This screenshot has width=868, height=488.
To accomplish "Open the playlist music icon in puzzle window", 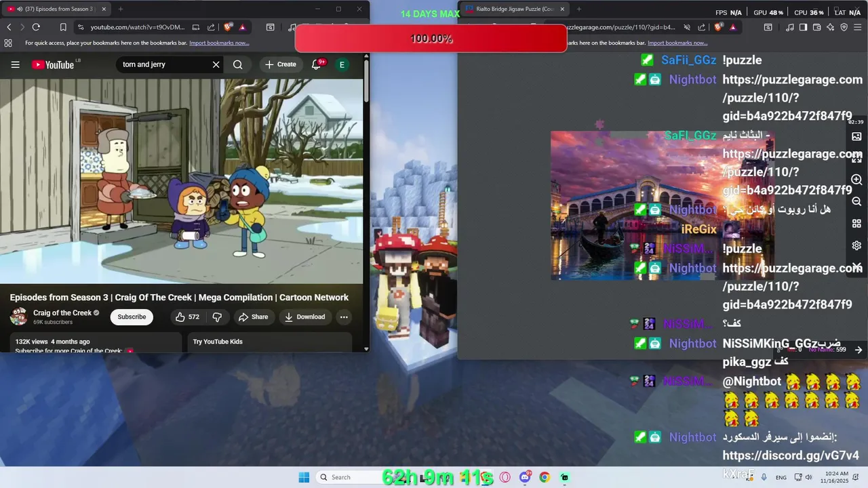I will [789, 27].
